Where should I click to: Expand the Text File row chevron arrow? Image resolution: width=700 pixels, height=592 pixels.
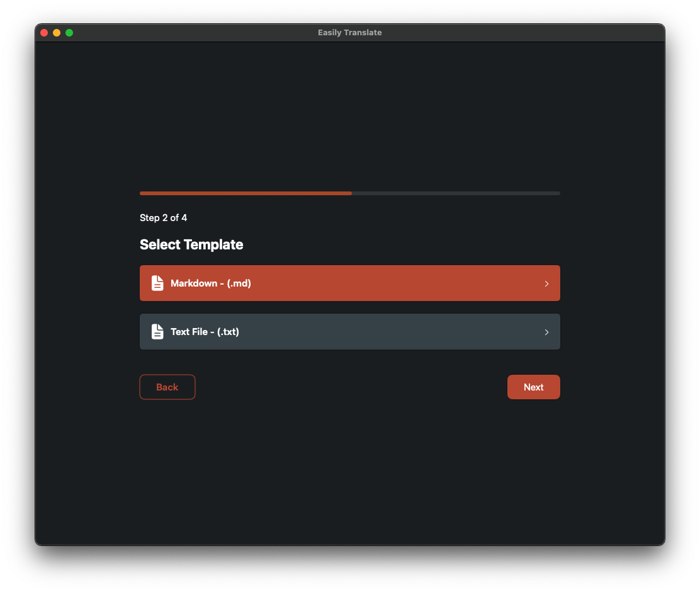pos(546,332)
